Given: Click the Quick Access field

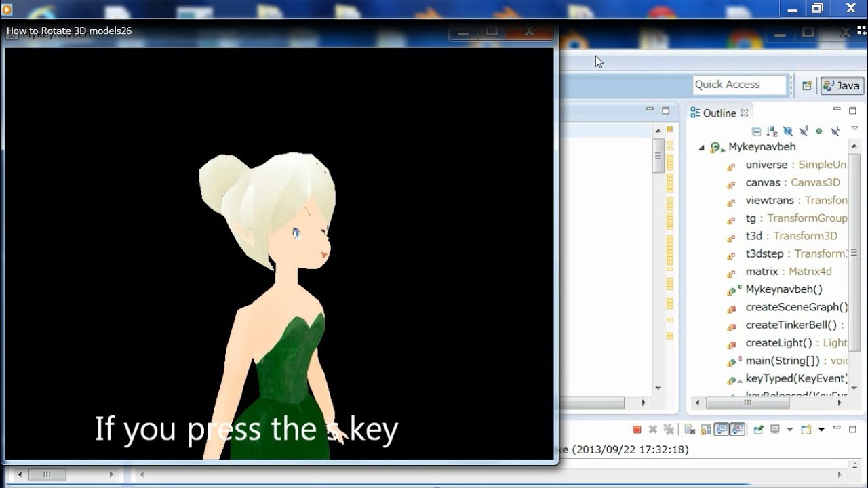Looking at the screenshot, I should 739,85.
